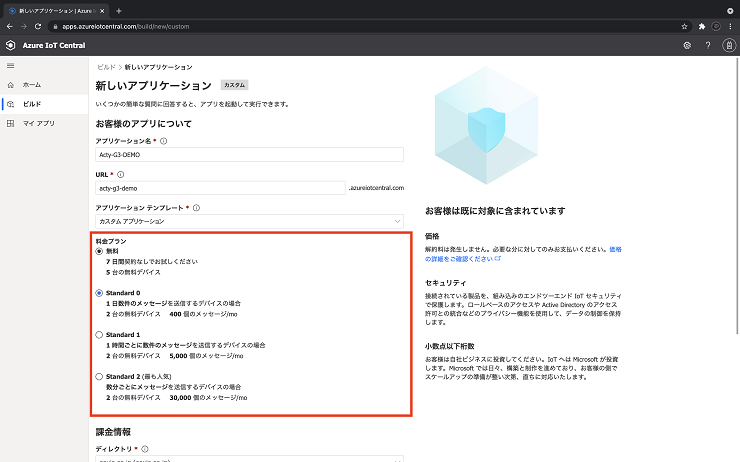Click the .azureiotcentral.com suffix text
Screen dimensions: 740x462
pos(376,188)
